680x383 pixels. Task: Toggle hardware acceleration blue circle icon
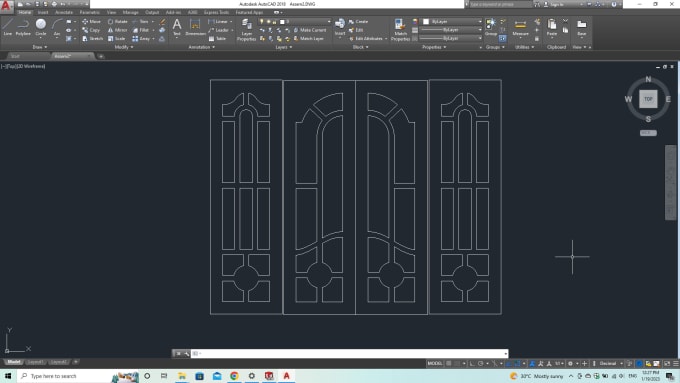639,363
